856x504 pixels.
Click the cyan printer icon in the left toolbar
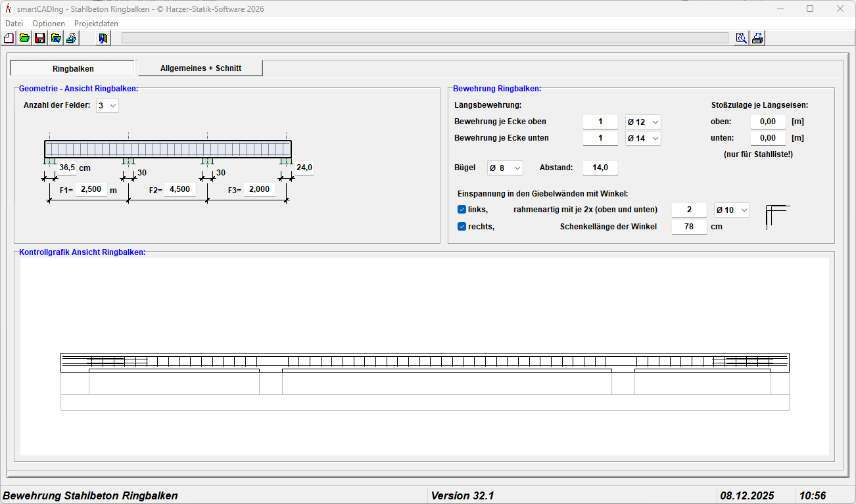pyautogui.click(x=71, y=38)
